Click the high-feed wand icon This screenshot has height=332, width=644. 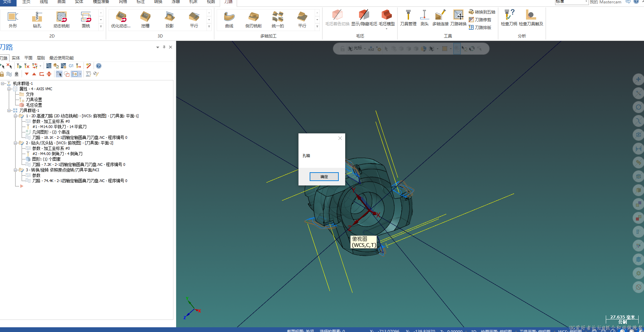point(89,66)
